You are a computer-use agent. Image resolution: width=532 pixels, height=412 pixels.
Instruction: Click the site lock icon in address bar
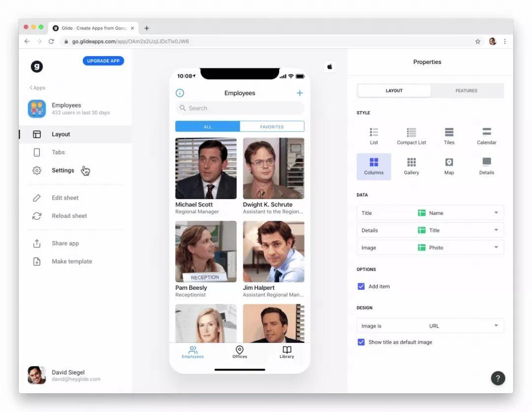click(x=66, y=41)
